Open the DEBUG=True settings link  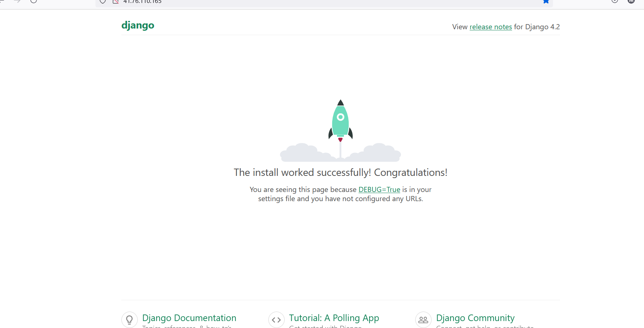[x=379, y=189]
